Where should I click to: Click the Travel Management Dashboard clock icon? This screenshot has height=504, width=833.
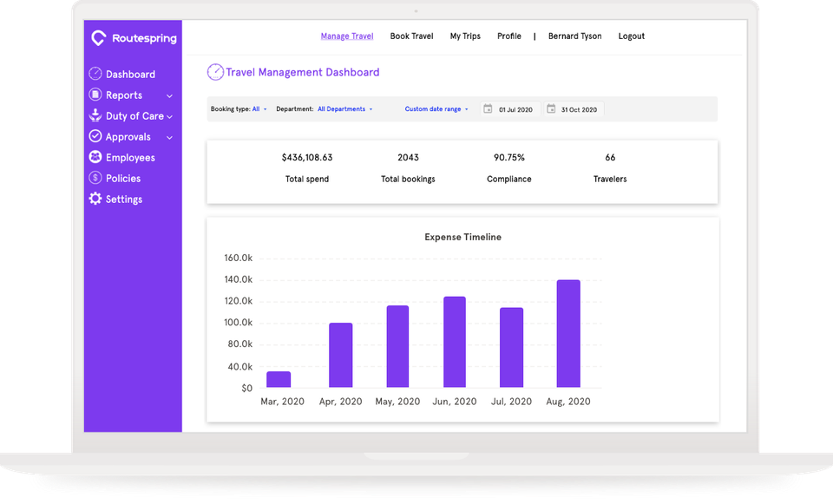click(x=215, y=72)
